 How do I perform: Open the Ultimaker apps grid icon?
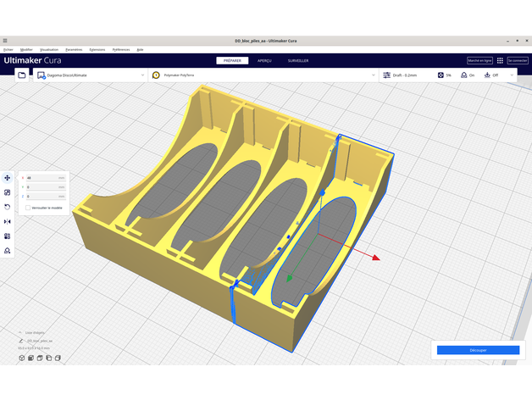tap(500, 61)
